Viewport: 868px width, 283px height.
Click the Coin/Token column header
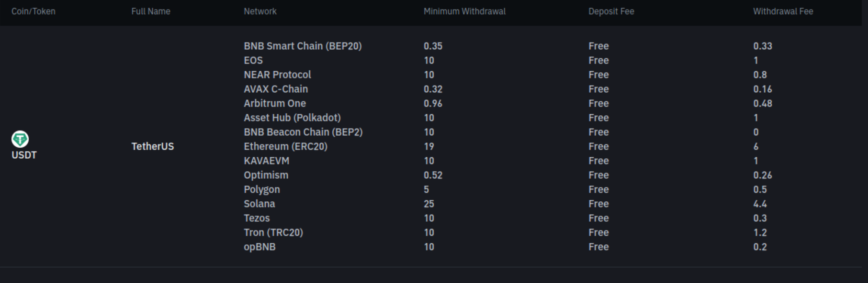coord(34,11)
